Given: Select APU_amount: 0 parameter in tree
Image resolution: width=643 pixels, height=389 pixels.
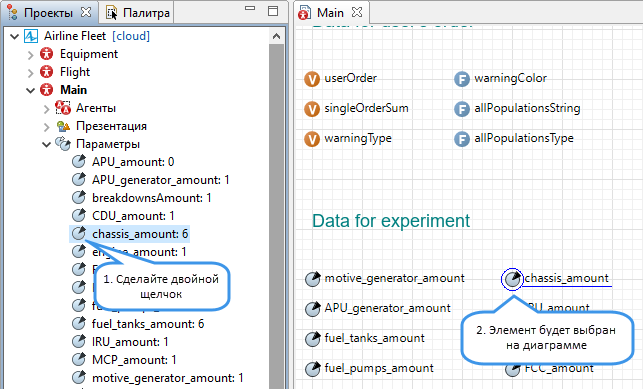Looking at the screenshot, I should [x=133, y=162].
